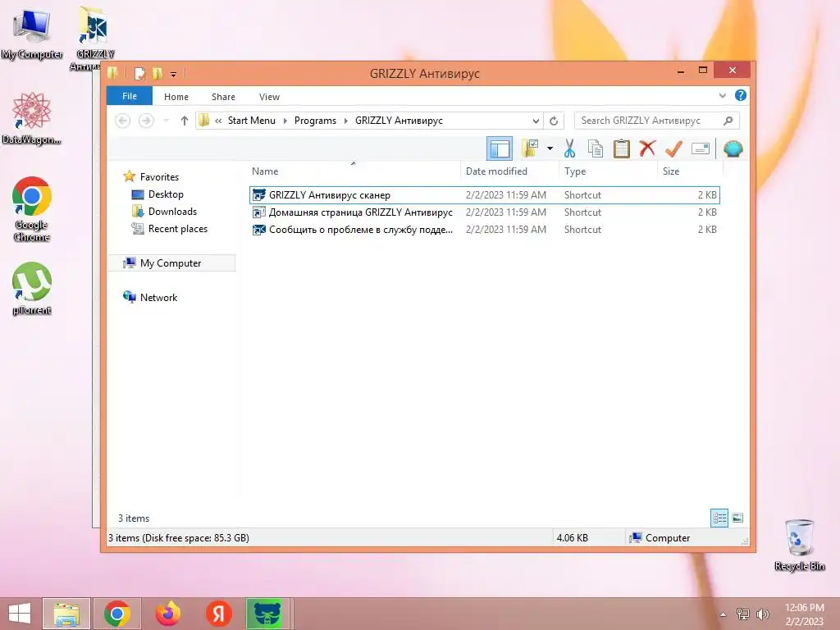Click the Cut scissors toolbar icon
The image size is (840, 630).
coord(569,148)
